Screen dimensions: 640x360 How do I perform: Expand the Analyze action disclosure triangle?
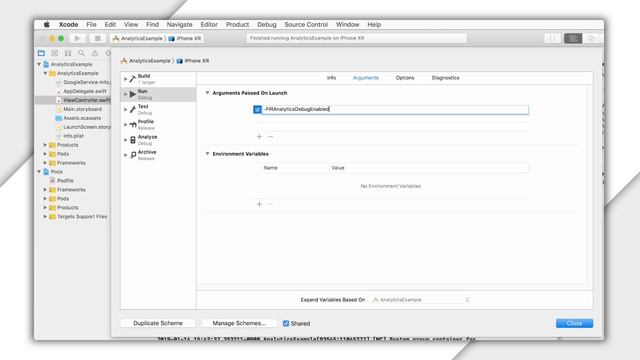tap(126, 140)
